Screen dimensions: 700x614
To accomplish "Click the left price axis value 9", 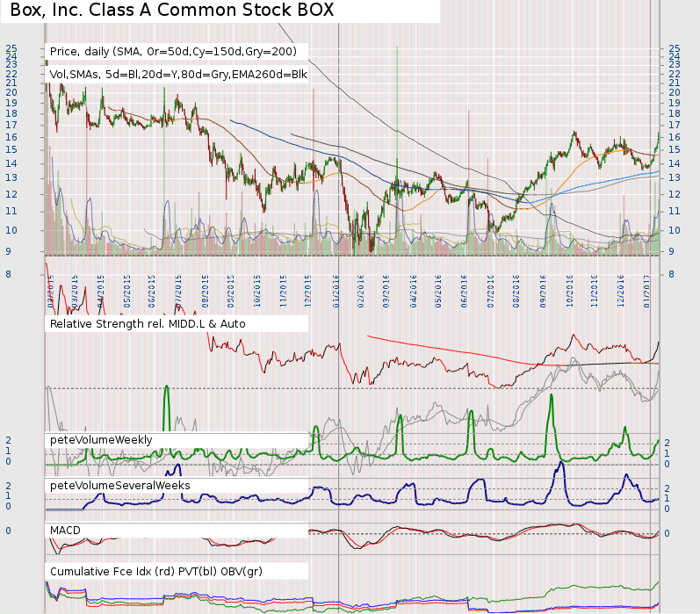I will [8, 251].
